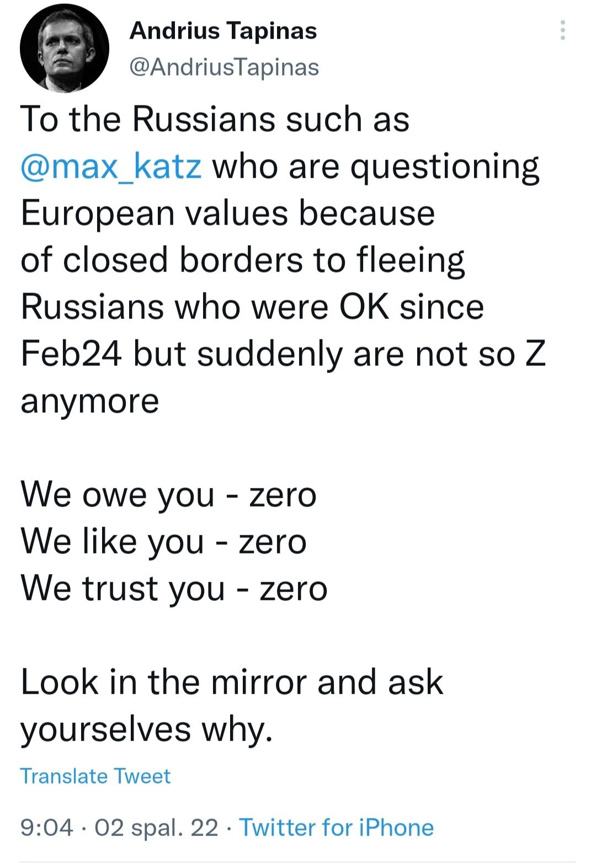Viewport: 596px width, 868px height.
Task: Tap the @AndriusTapinas handle
Action: [224, 67]
